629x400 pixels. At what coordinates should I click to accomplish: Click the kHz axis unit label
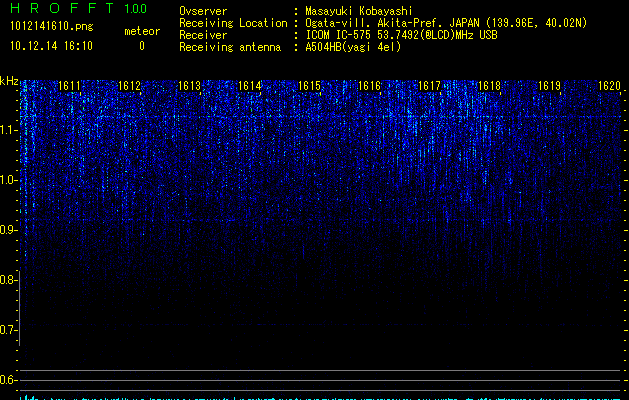pos(9,81)
